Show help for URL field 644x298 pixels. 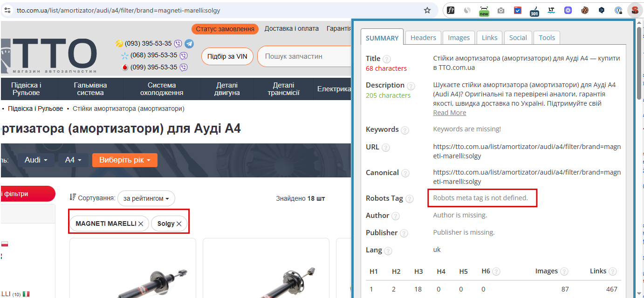[386, 148]
